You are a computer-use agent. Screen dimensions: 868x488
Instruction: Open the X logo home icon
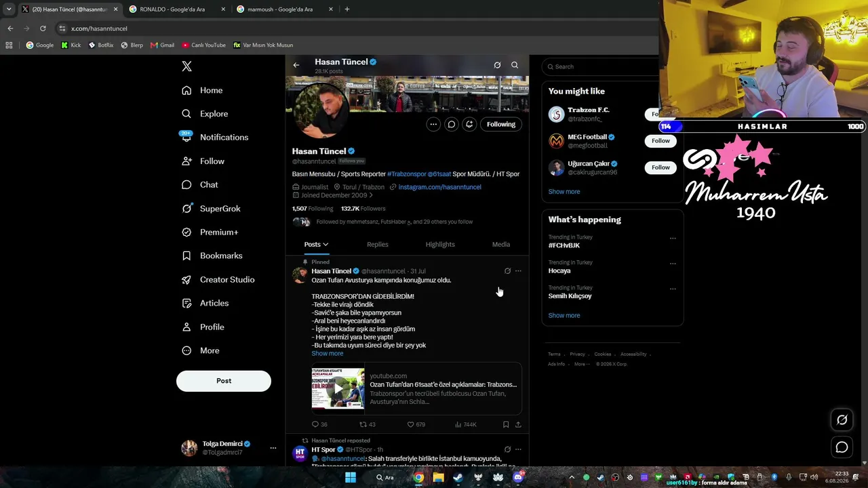(x=186, y=66)
